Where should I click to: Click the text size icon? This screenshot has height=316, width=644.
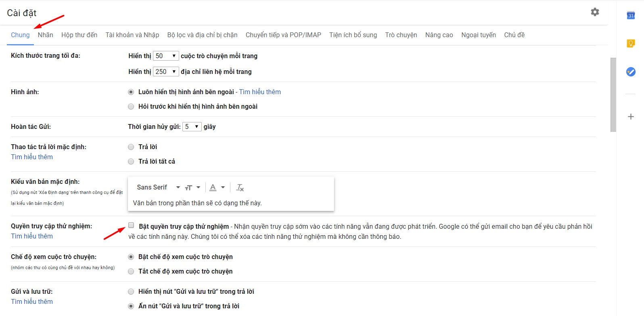[x=188, y=187]
